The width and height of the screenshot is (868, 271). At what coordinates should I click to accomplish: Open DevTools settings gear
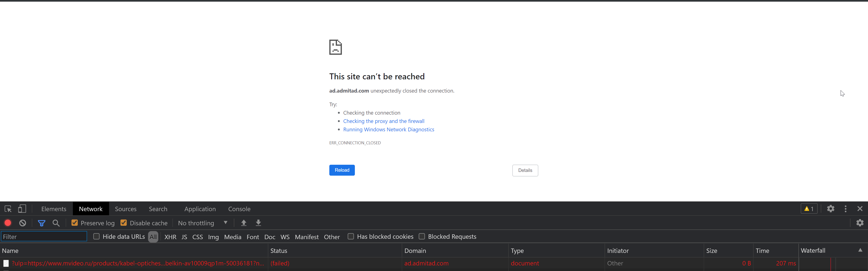[831, 209]
